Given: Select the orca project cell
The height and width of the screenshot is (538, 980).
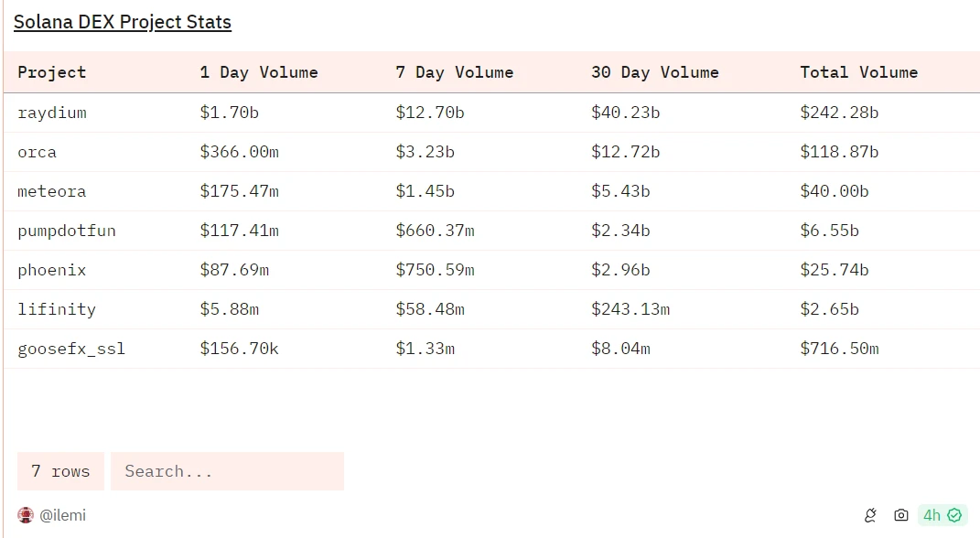Looking at the screenshot, I should pyautogui.click(x=38, y=152).
